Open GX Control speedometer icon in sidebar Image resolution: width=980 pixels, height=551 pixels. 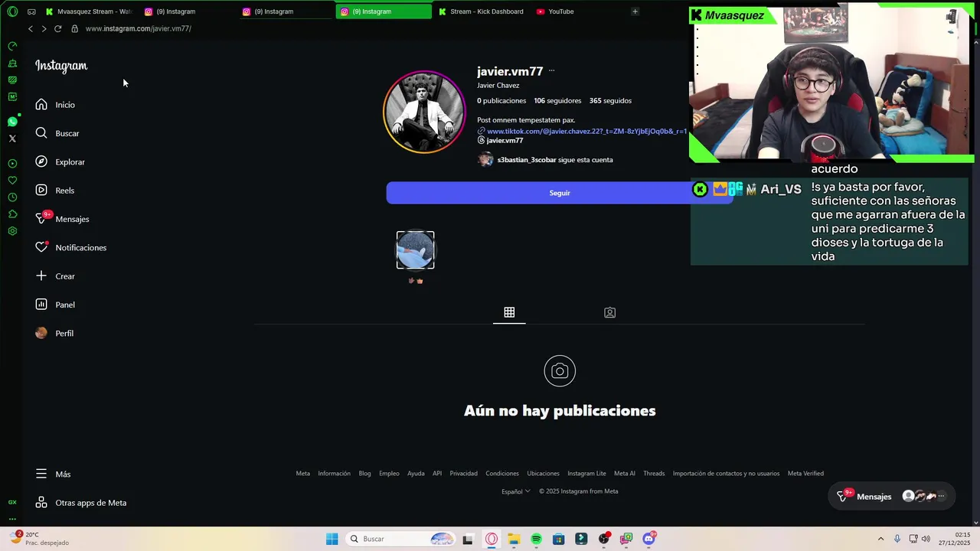click(12, 47)
